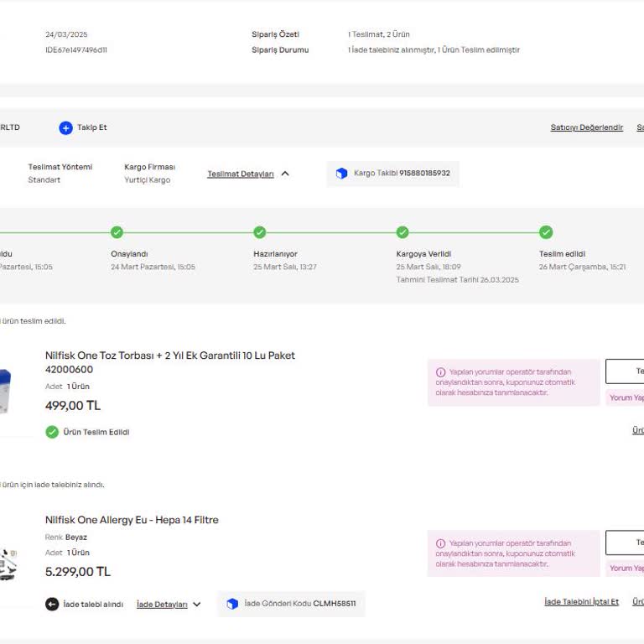Click the İade talebi alındı arrow icon

pos(52,604)
